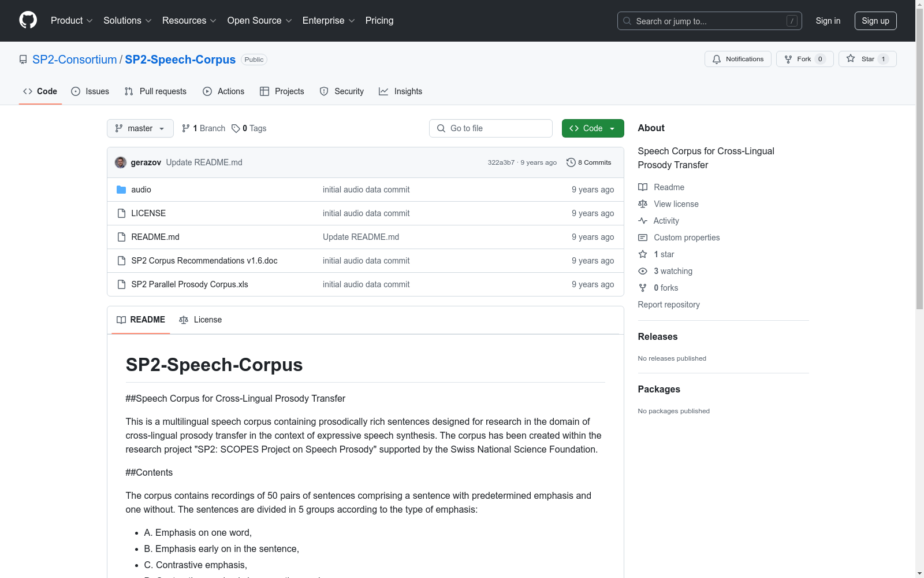
Task: Open the Packages heading link
Action: [x=659, y=389]
